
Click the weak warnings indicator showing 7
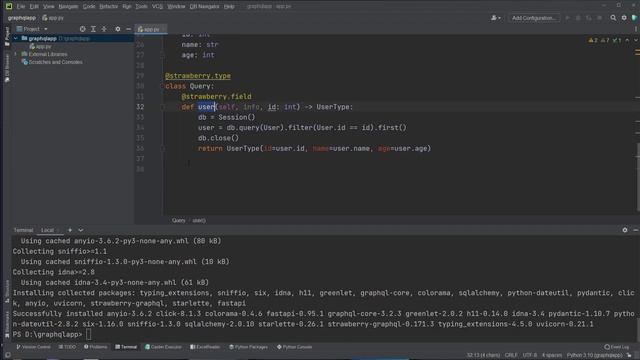click(605, 40)
